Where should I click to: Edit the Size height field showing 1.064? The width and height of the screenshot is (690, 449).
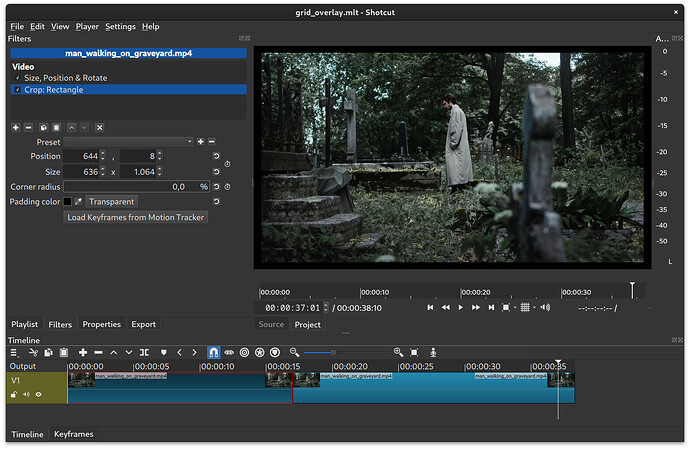[x=138, y=172]
